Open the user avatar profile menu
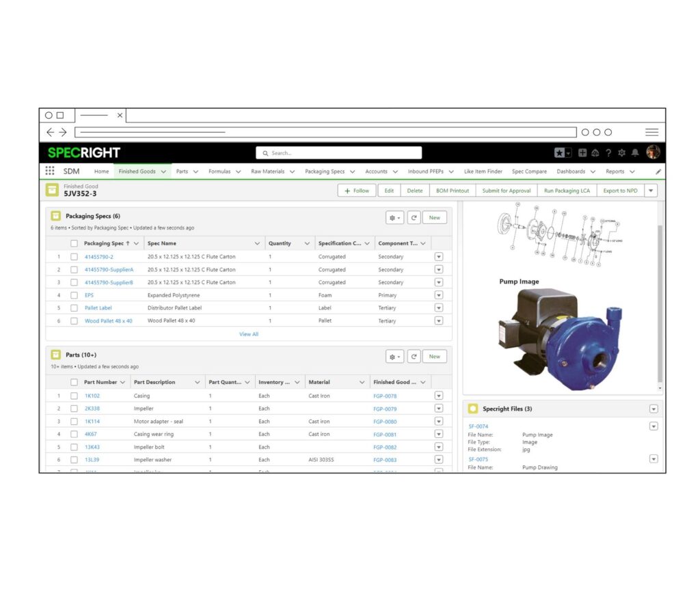This screenshot has width=700, height=602. click(x=653, y=152)
